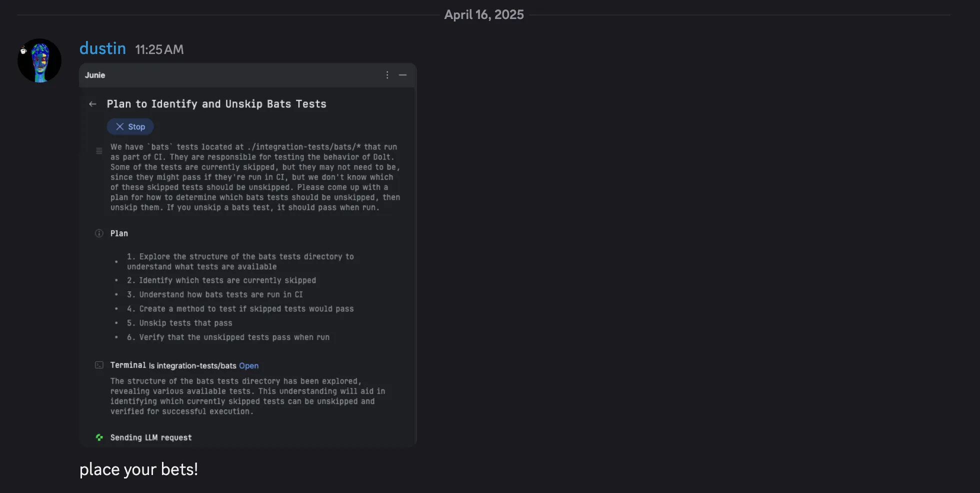Click the 11:25 AM message timestamp
This screenshot has width=980, height=493.
coord(159,49)
